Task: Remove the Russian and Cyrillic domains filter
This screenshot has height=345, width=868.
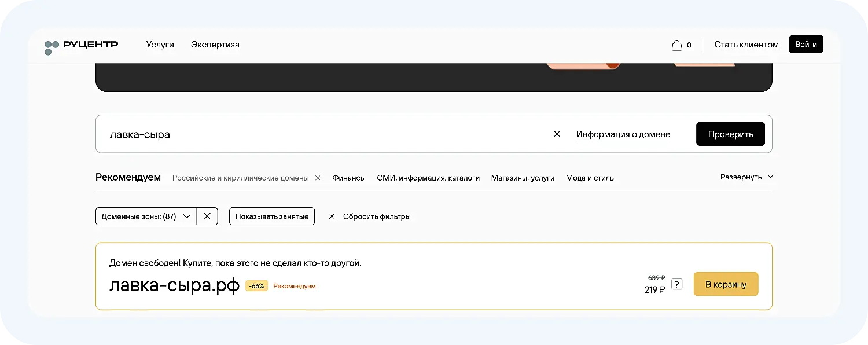Action: point(318,178)
